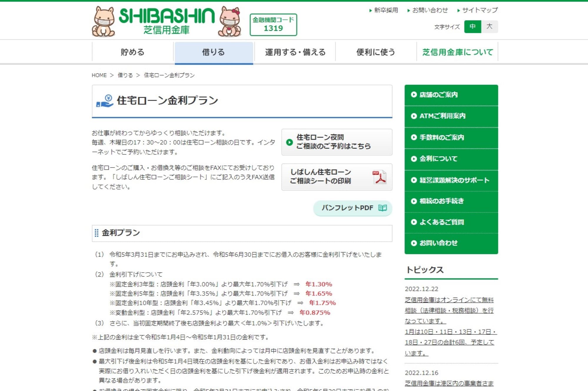Screen dimensions: 588x391
Task: Open 相続のお手続き in the sidebar
Action: (451, 202)
